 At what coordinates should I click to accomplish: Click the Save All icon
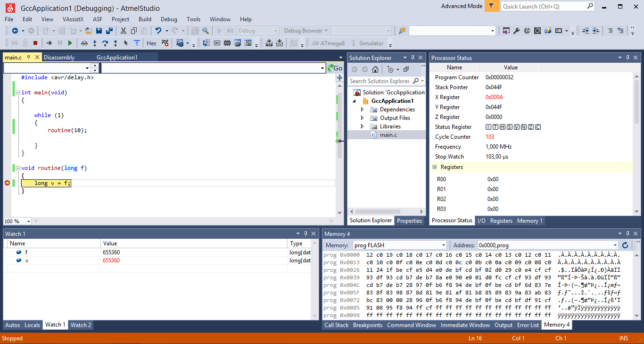[109, 31]
